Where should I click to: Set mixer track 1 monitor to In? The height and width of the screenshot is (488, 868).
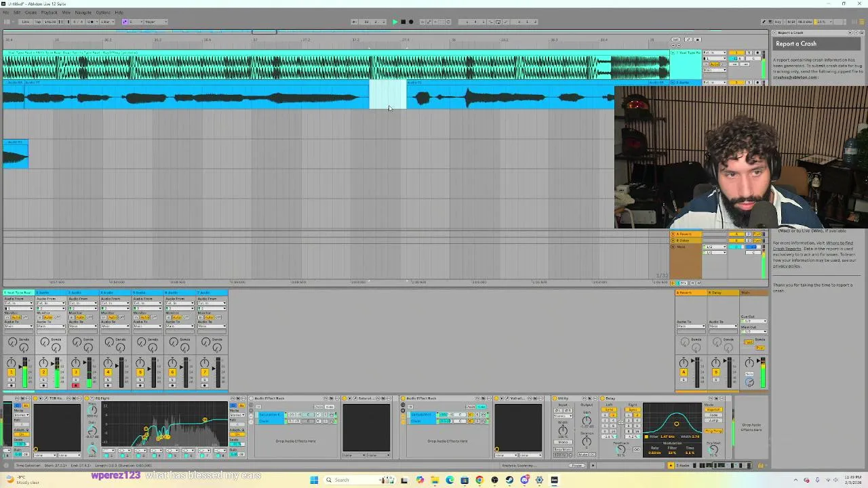coord(7,317)
